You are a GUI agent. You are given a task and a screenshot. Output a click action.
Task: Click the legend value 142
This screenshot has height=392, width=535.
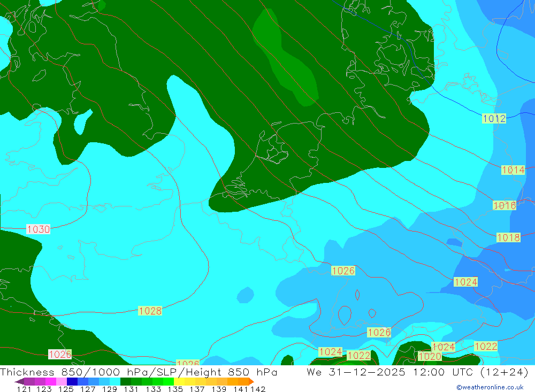pyautogui.click(x=258, y=389)
